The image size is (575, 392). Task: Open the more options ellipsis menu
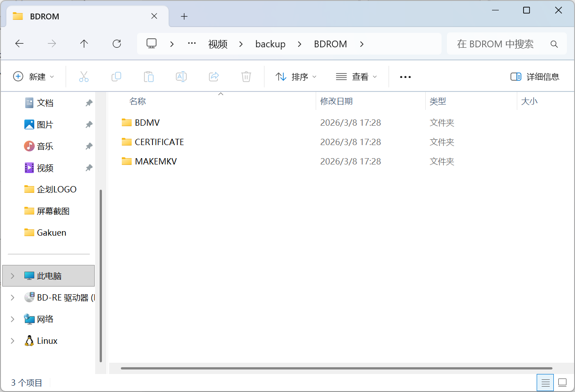pyautogui.click(x=405, y=77)
